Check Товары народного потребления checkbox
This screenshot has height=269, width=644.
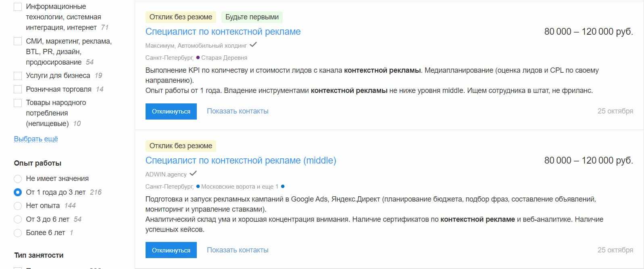click(x=18, y=103)
